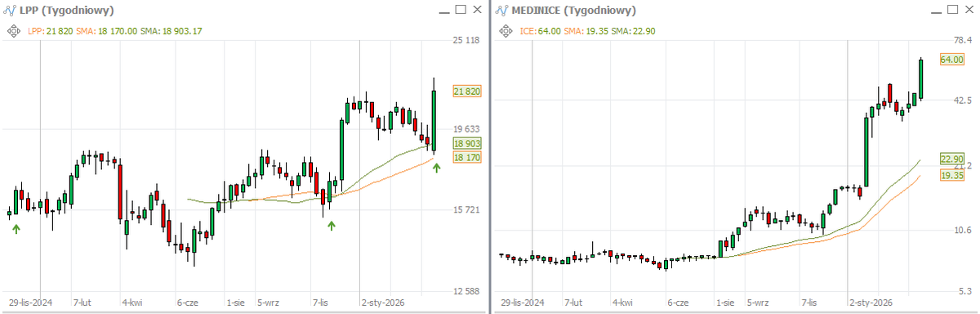Click the 'SMA: 19.35' legend entry
This screenshot has width=980, height=314.
click(586, 31)
